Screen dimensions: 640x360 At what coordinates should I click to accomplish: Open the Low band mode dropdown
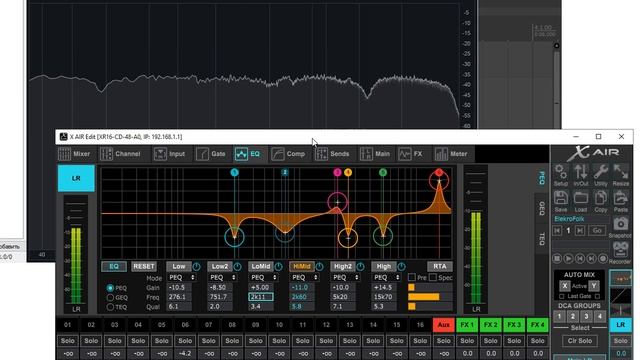(x=181, y=278)
